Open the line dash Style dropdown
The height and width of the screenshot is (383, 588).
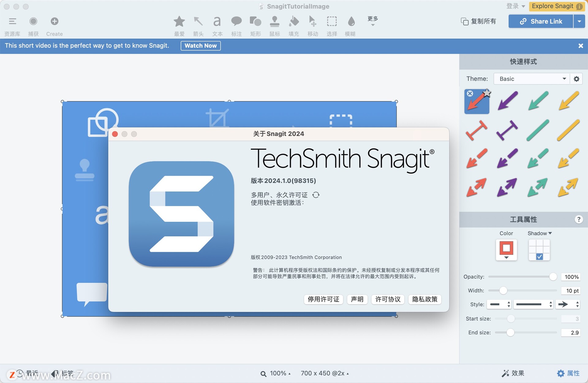click(499, 304)
